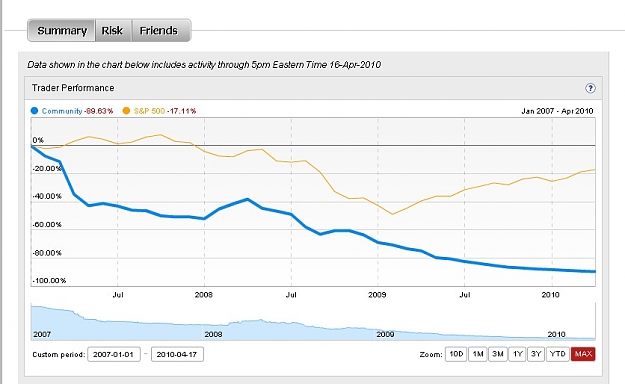625x384 pixels.
Task: Click the custom period start date field
Action: (x=114, y=354)
